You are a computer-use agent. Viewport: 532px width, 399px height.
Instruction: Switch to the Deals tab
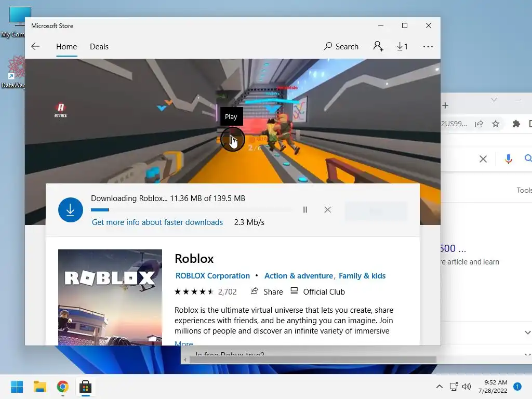[99, 46]
